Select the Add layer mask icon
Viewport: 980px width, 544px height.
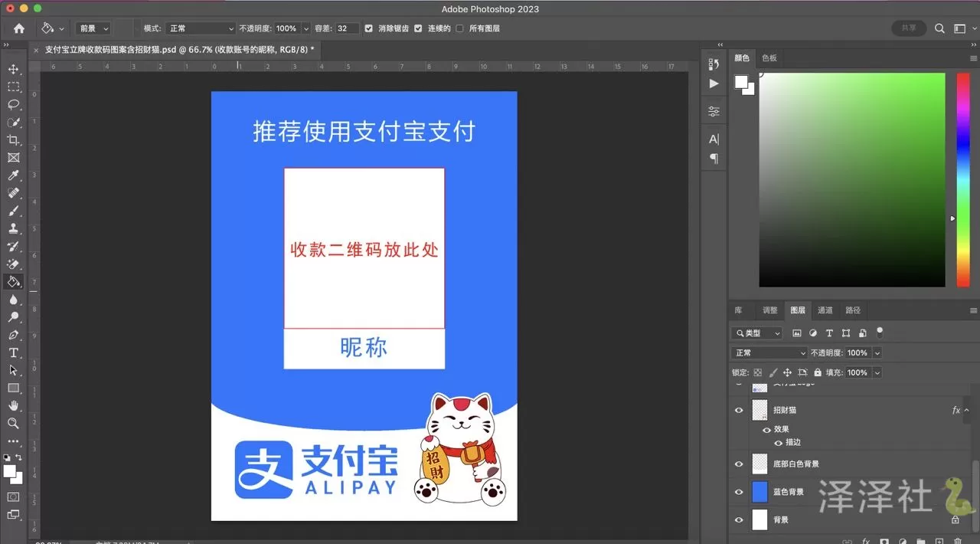point(884,540)
